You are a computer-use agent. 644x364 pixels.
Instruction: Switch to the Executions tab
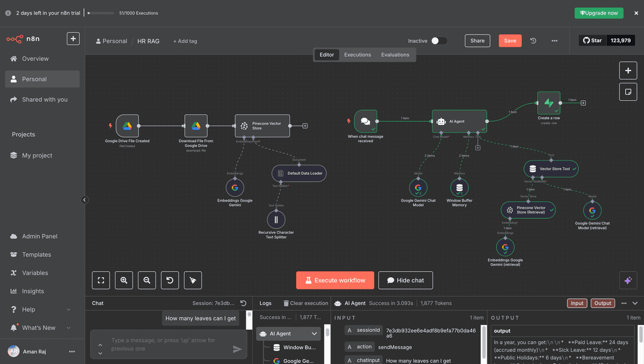(x=357, y=55)
